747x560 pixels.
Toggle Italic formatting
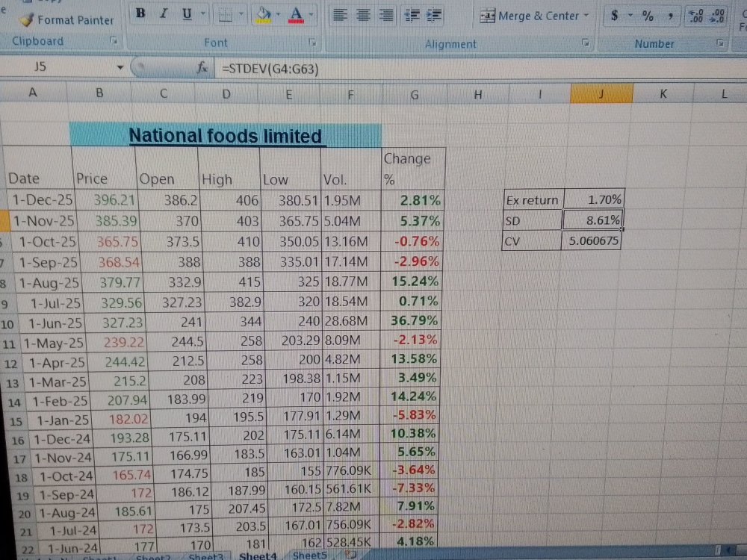click(x=164, y=13)
